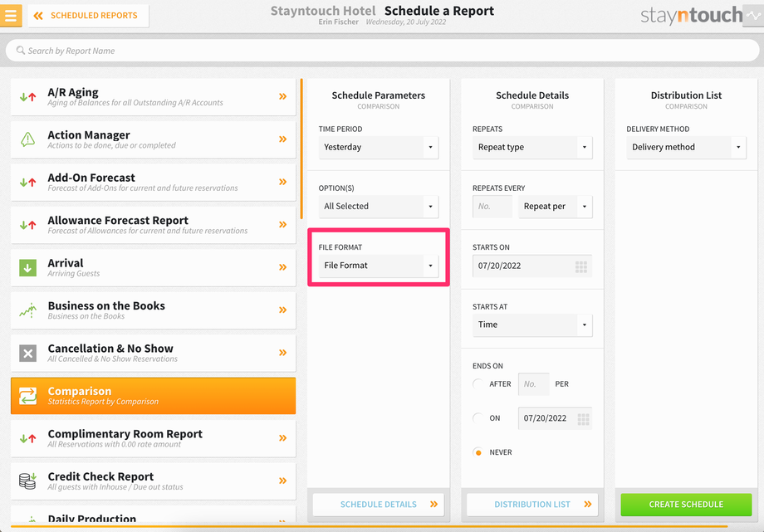Click the Business on the Books chart icon
This screenshot has width=764, height=532.
[x=27, y=310]
